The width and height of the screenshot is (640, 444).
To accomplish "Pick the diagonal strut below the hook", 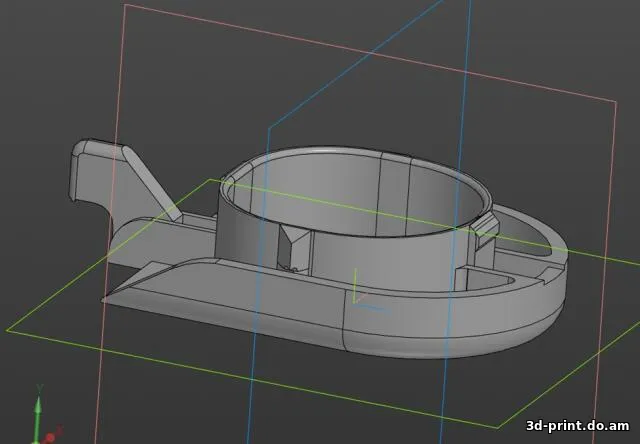I will (152, 182).
